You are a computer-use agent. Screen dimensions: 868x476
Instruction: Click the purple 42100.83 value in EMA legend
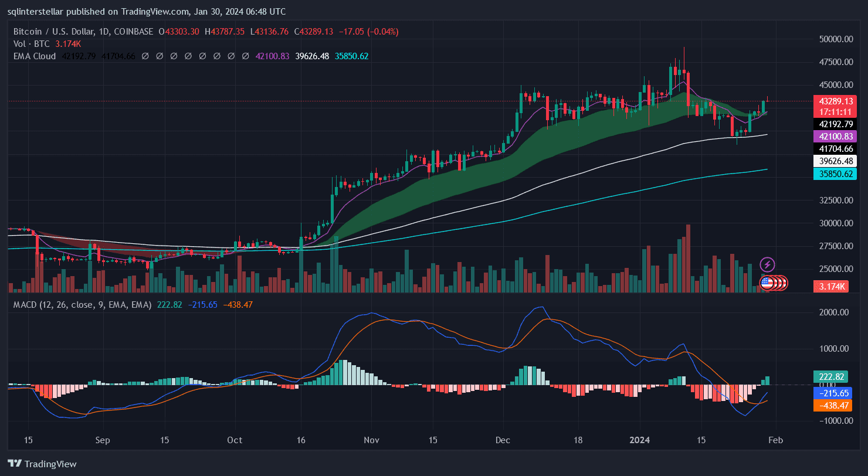coord(272,56)
